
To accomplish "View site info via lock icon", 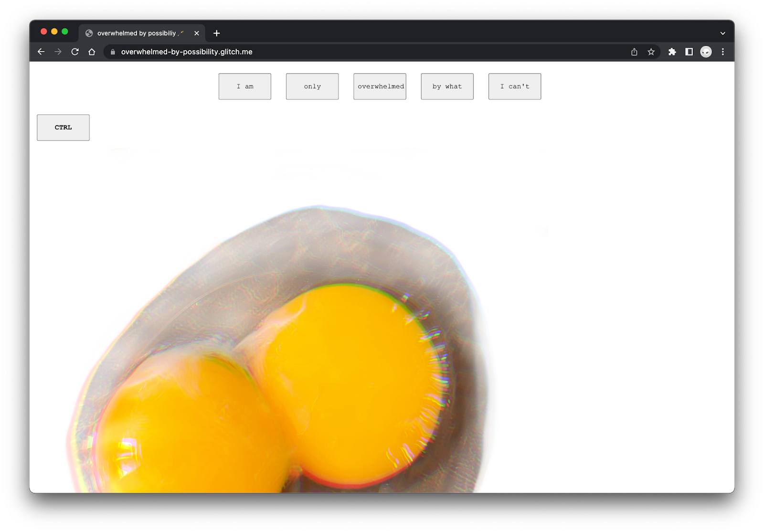I will tap(113, 52).
